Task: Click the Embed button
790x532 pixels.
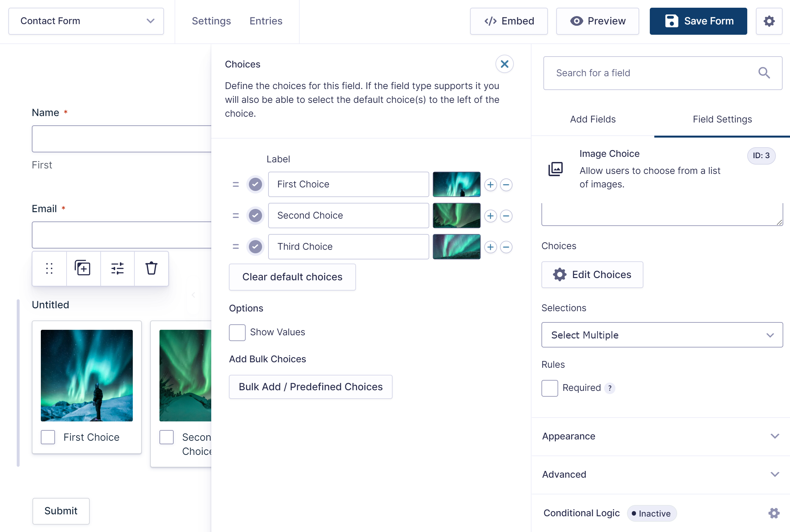Action: pos(509,21)
